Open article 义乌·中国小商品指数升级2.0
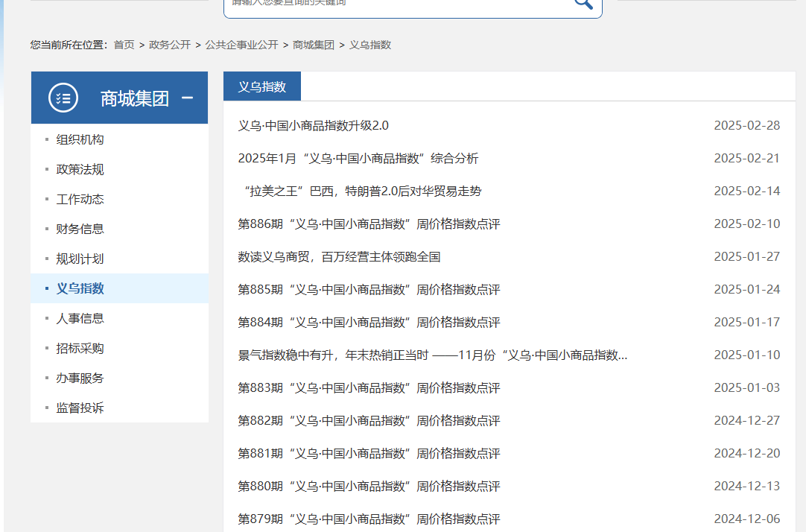Viewport: 806px width, 532px height. point(313,125)
